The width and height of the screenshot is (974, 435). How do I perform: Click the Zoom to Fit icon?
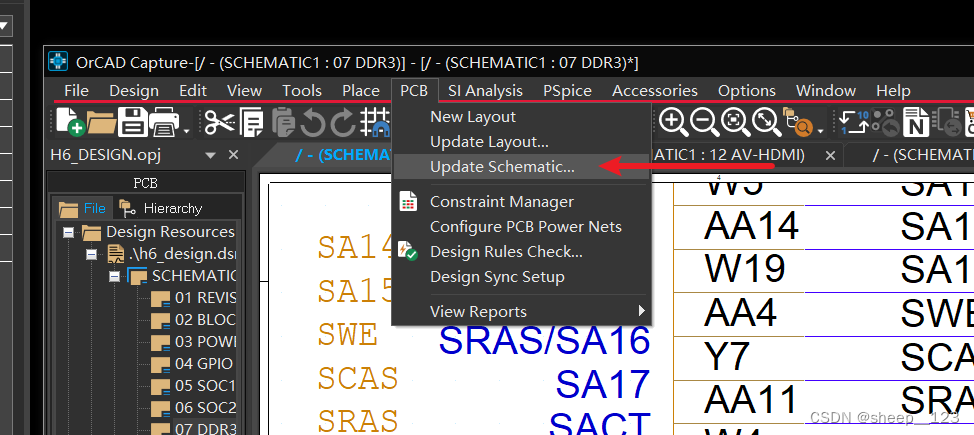[x=735, y=122]
